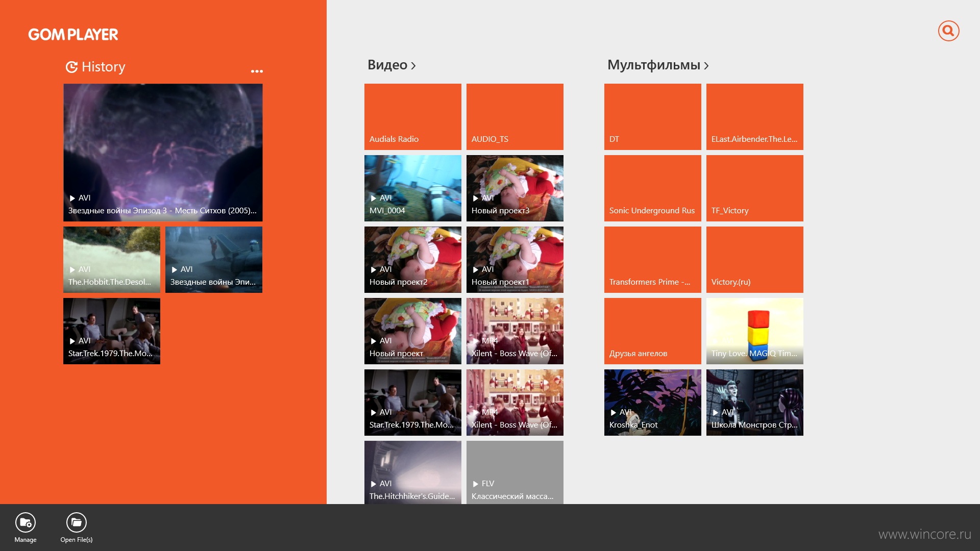
Task: Play The.Hobbit.The.Desol... in History
Action: (112, 260)
